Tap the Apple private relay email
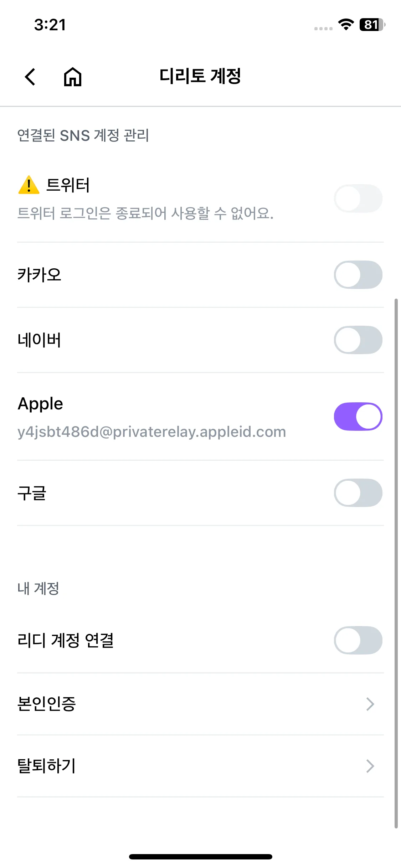Screen dimensions: 401x868 (152, 432)
